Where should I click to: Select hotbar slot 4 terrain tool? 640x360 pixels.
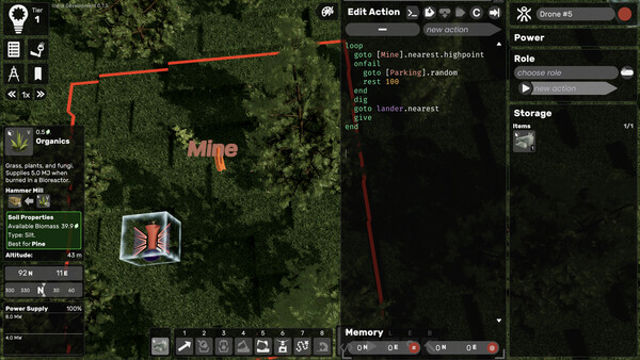click(x=243, y=347)
